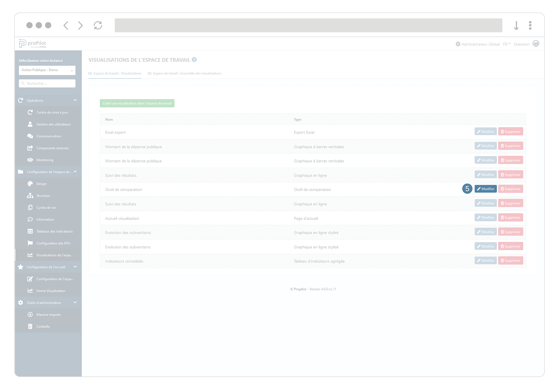Open the Corbeille trash section

click(x=43, y=326)
